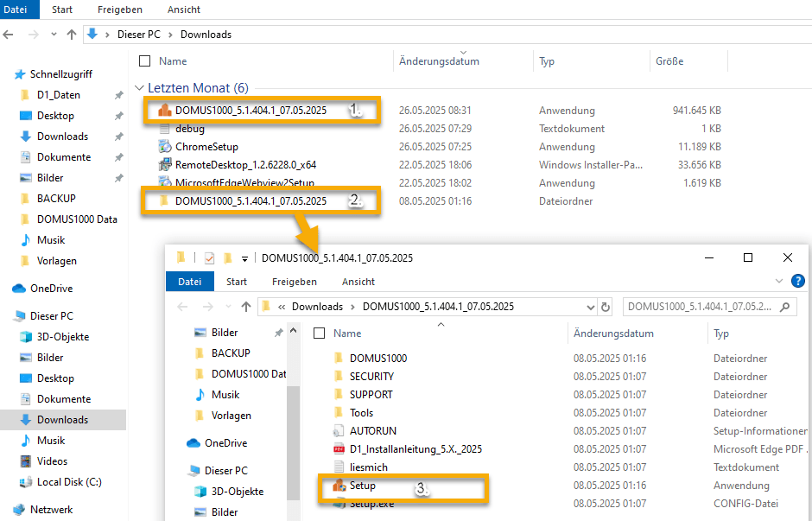The height and width of the screenshot is (521, 812).
Task: Go back using the Downloads window back arrow
Action: pos(9,35)
